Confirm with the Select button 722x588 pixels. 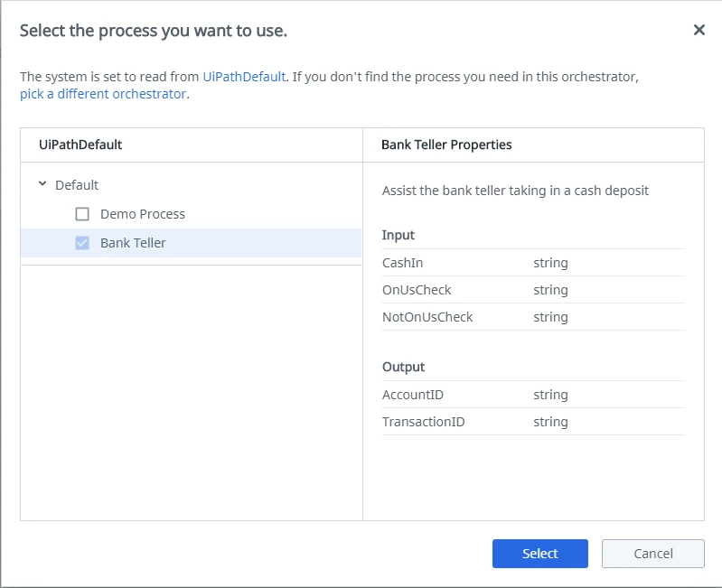[x=540, y=554]
